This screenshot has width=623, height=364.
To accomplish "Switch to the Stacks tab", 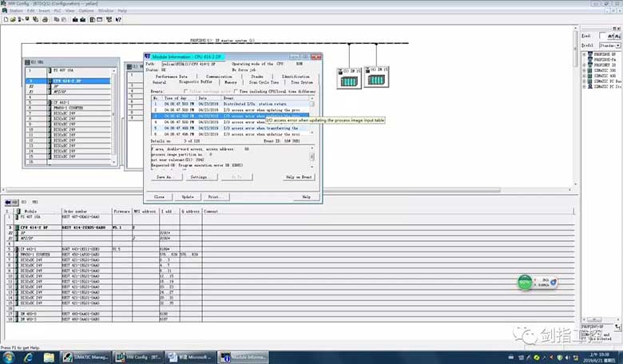I will tap(257, 76).
